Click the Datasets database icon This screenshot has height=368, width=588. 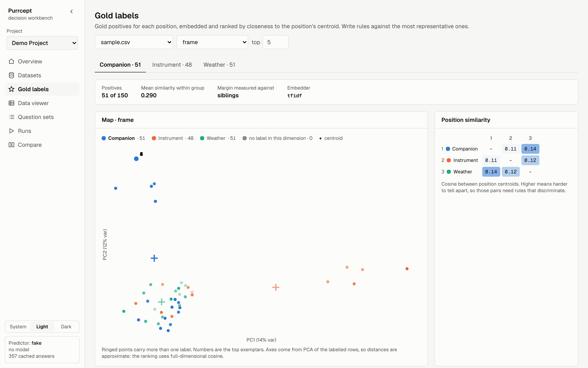pyautogui.click(x=11, y=75)
